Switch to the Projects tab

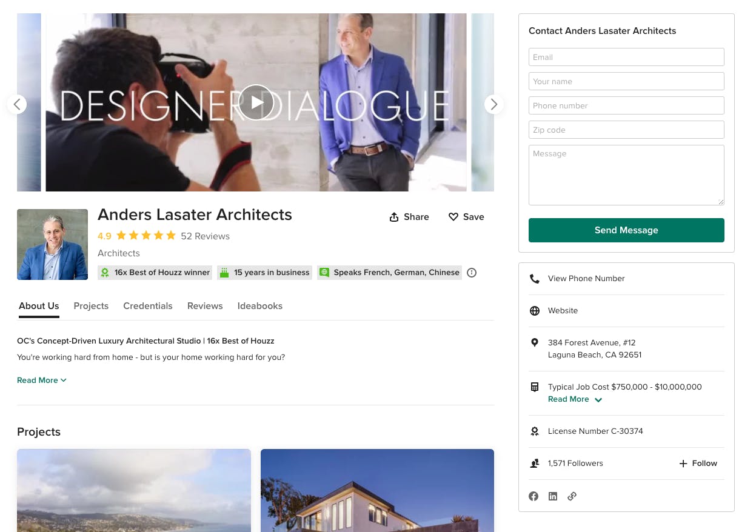pos(91,306)
